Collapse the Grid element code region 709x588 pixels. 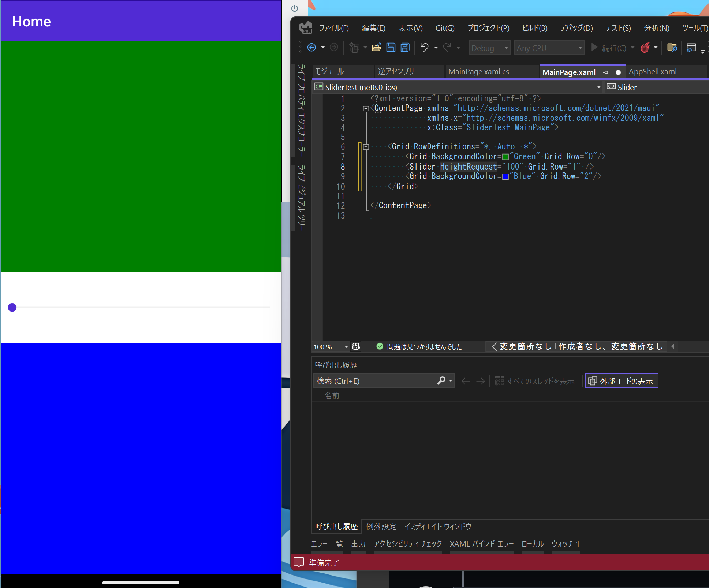click(366, 146)
